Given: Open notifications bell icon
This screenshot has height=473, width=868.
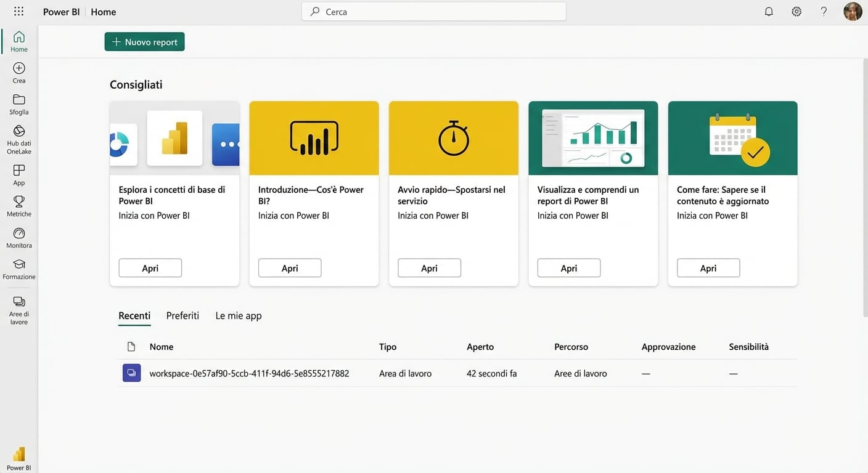Looking at the screenshot, I should (x=769, y=12).
